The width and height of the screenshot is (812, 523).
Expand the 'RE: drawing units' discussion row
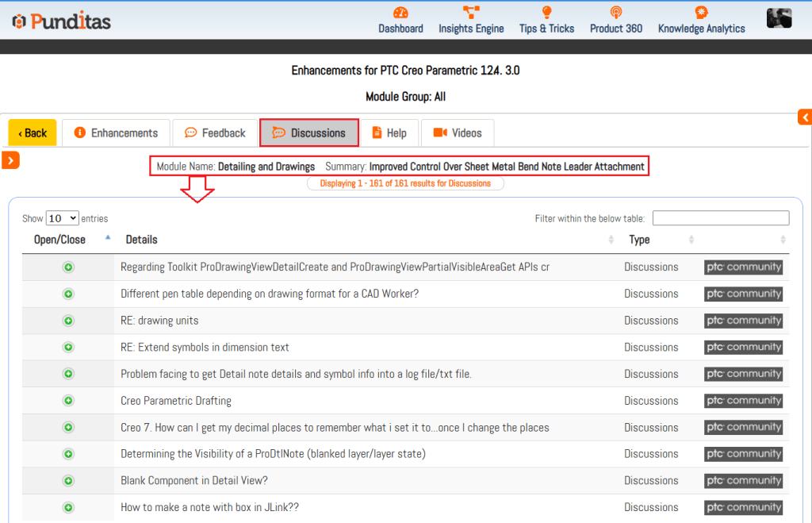[x=68, y=321]
